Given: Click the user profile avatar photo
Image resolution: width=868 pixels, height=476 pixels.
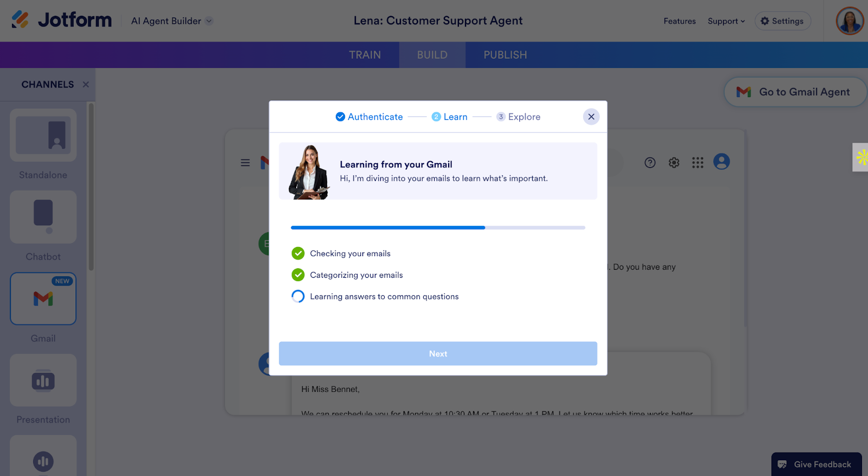Looking at the screenshot, I should [850, 21].
